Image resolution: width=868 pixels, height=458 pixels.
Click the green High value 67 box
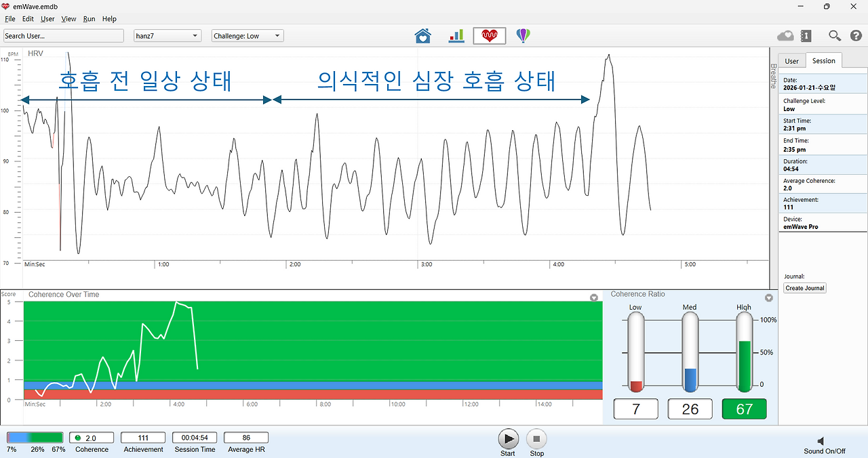point(744,409)
